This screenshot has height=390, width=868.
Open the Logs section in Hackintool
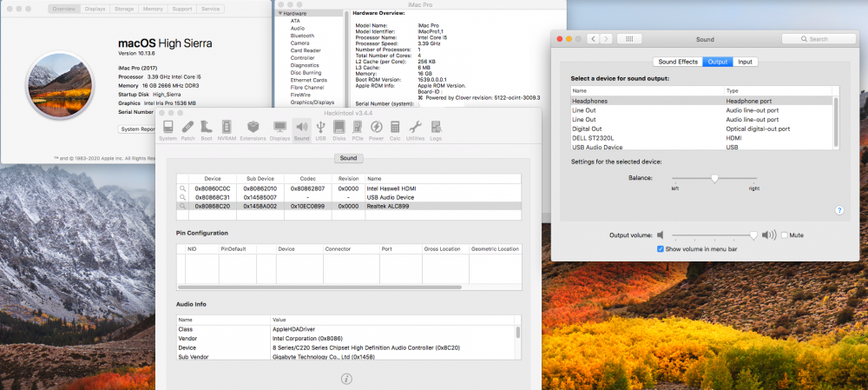tap(436, 131)
